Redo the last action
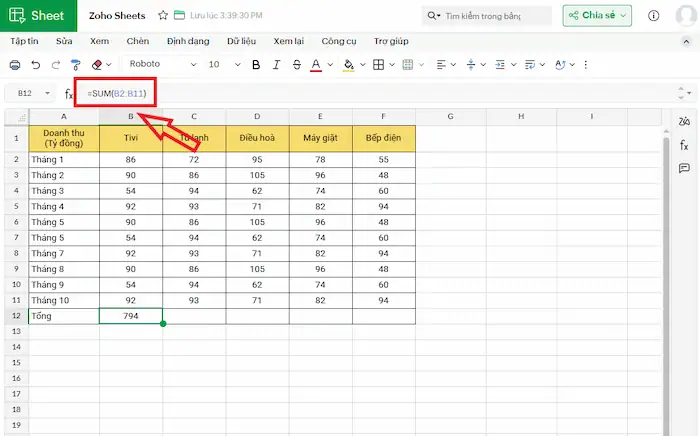 [x=56, y=65]
